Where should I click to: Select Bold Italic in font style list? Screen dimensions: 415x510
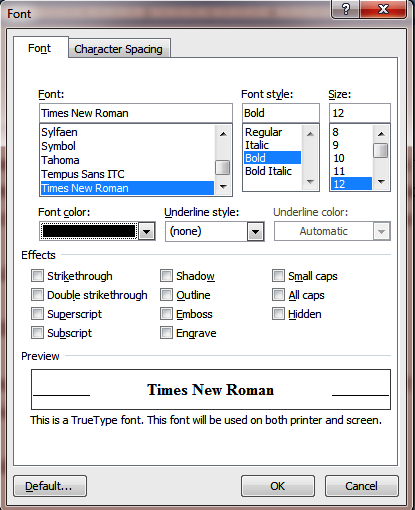[268, 171]
